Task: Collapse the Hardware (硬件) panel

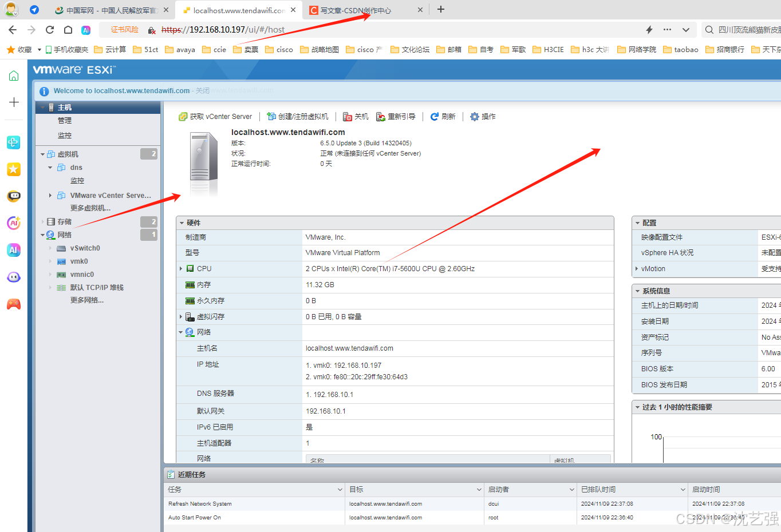Action: click(x=182, y=223)
